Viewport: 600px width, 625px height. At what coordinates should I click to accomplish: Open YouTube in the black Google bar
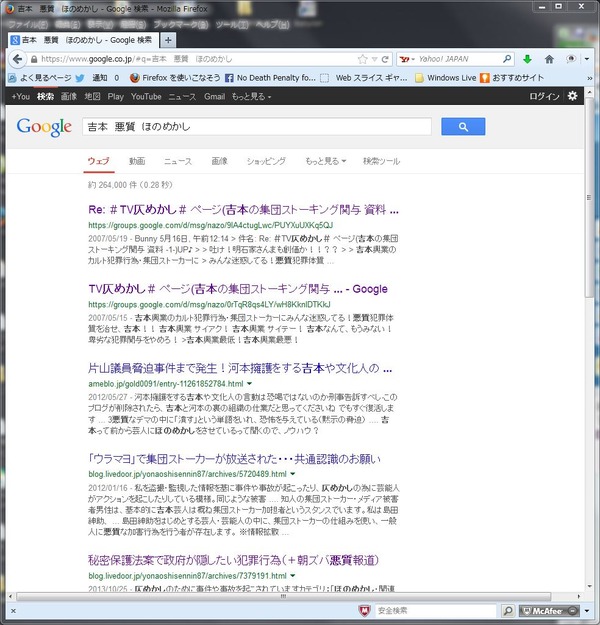click(146, 96)
